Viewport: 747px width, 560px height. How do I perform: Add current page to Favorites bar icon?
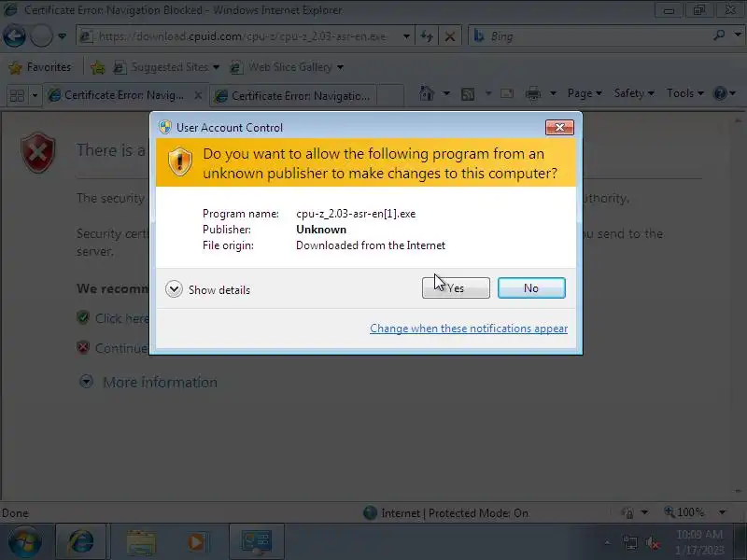[98, 67]
